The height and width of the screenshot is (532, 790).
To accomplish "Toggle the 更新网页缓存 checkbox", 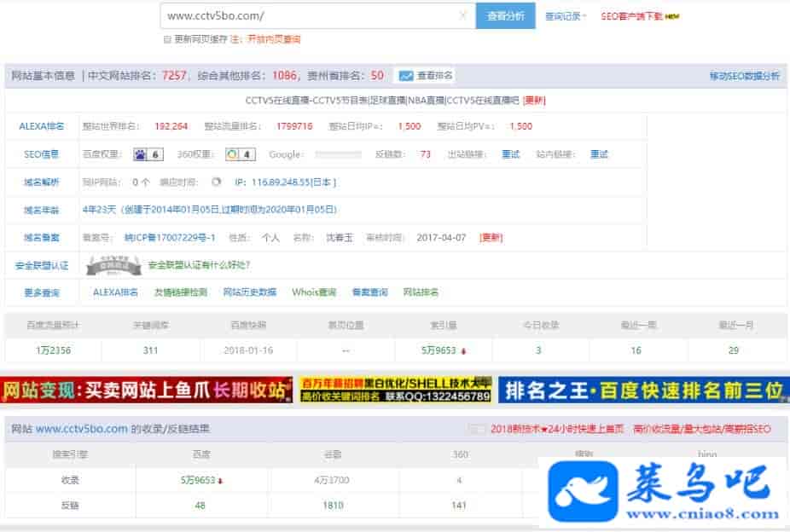I will [167, 39].
